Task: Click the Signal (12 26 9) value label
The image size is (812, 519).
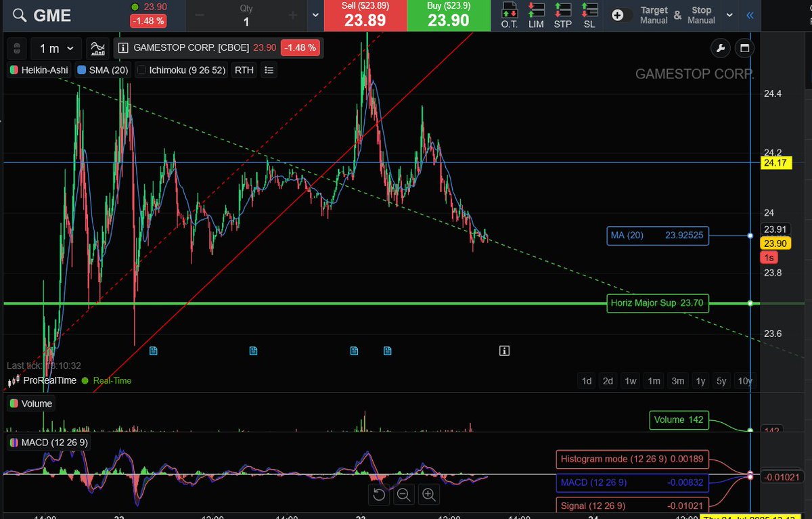Action: (x=633, y=505)
